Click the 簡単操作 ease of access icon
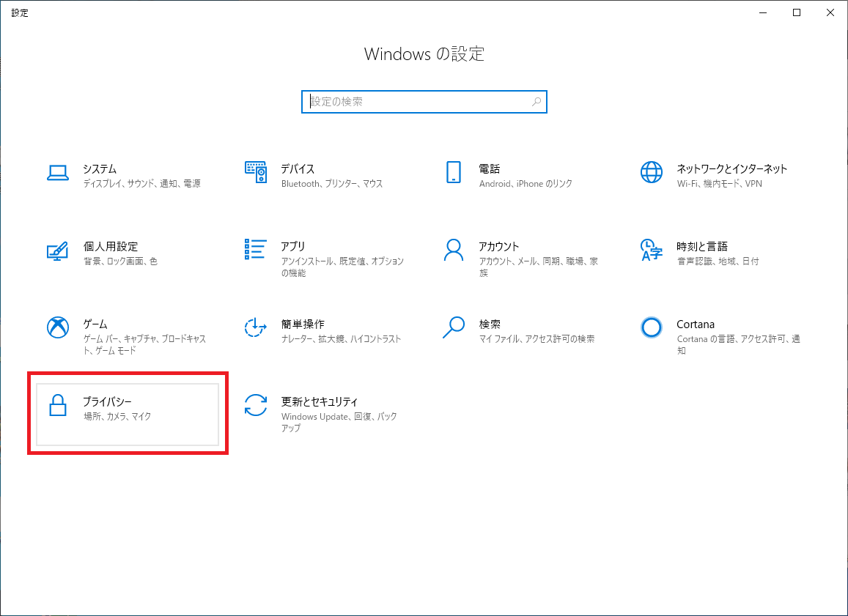The image size is (848, 616). (x=255, y=327)
